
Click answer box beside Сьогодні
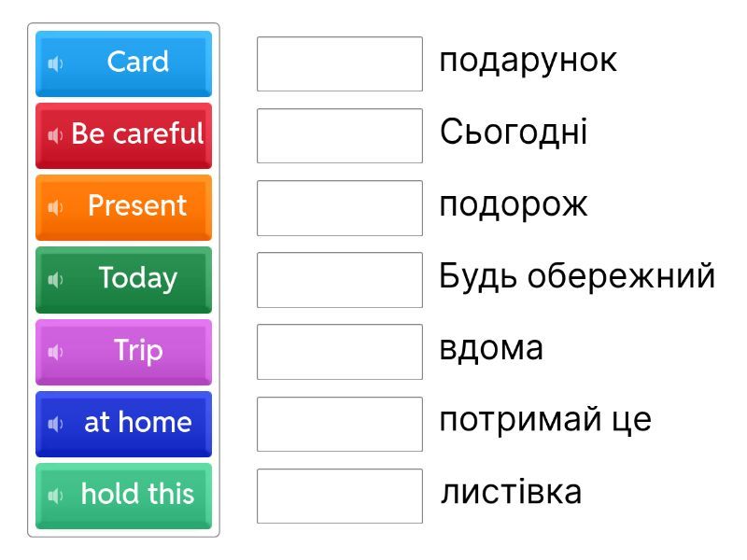coord(340,135)
